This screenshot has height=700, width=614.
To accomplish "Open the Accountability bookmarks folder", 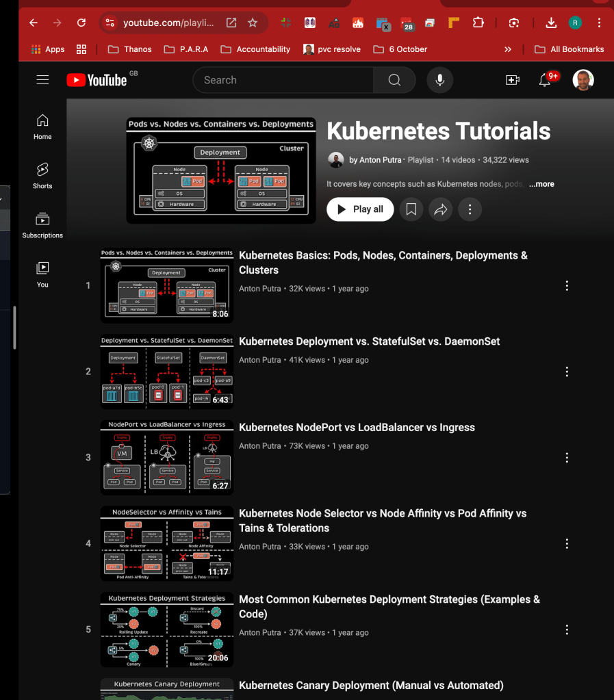I will pyautogui.click(x=255, y=49).
